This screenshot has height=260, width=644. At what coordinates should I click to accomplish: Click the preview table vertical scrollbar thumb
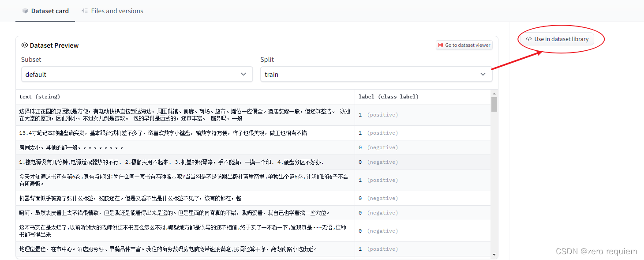pyautogui.click(x=494, y=104)
